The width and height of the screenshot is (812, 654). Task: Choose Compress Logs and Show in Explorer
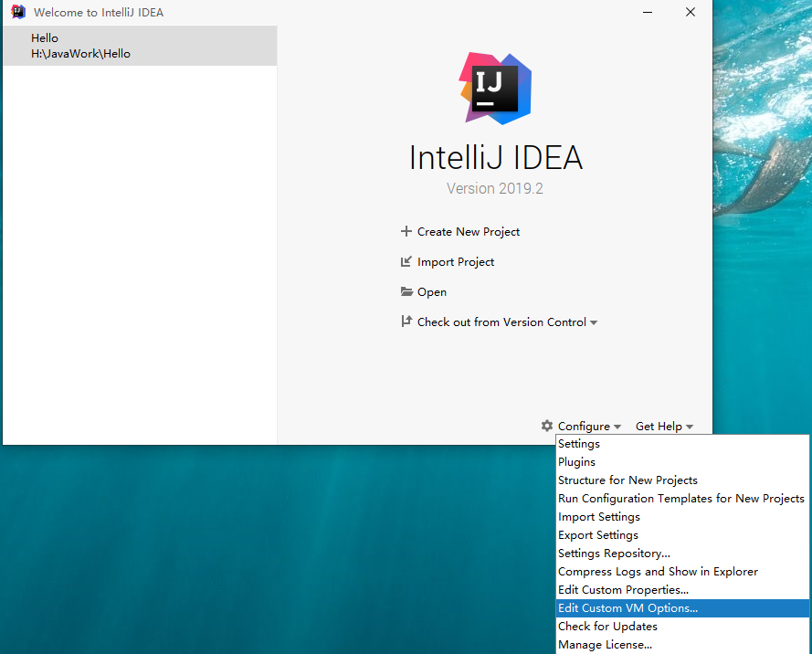pos(682,572)
